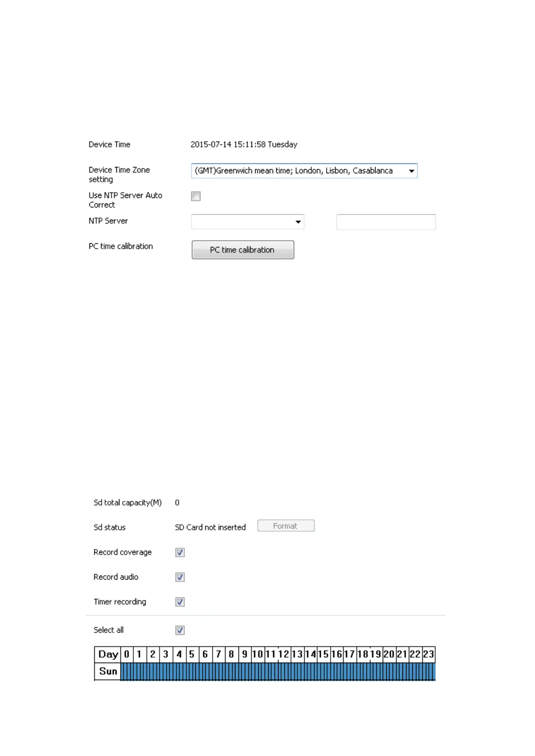This screenshot has width=535, height=756.
Task: Click Sunday's blue timeline bar under hour 9
Action: coord(245,672)
